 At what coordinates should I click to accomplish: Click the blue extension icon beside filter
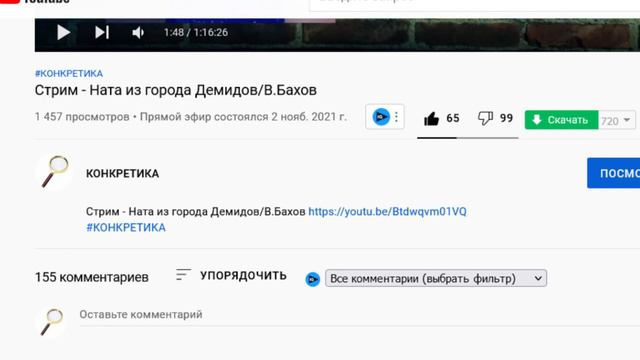(313, 279)
